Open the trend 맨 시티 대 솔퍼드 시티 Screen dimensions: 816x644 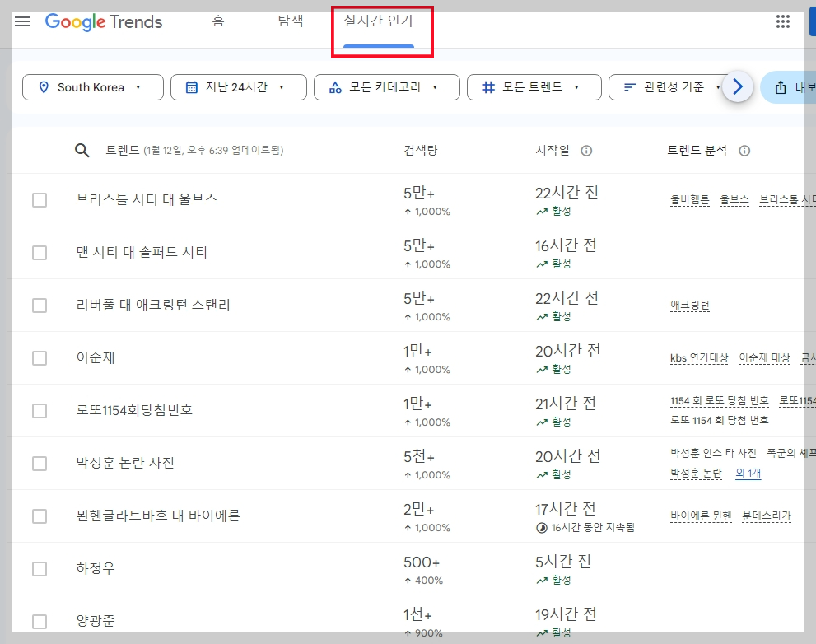click(142, 253)
